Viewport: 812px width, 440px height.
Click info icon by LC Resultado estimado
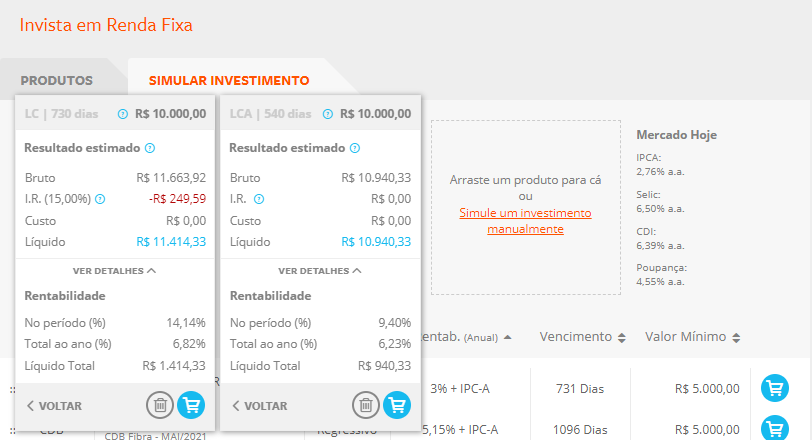tap(149, 148)
